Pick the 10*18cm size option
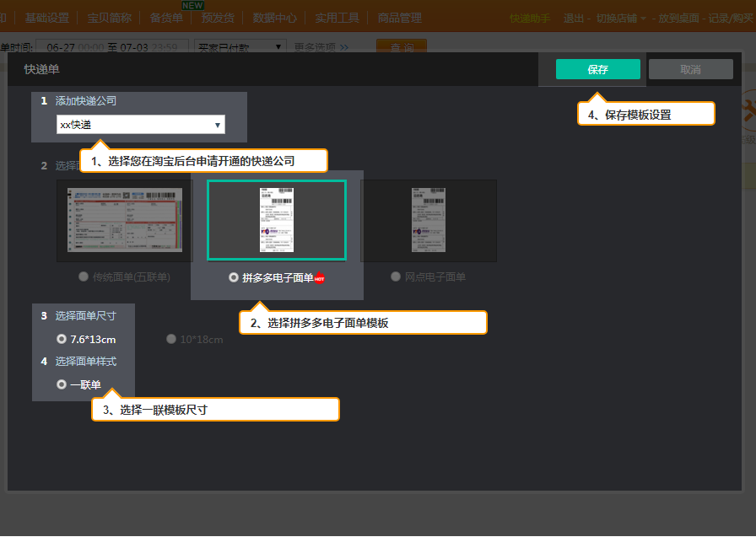756x537 pixels. pyautogui.click(x=171, y=339)
